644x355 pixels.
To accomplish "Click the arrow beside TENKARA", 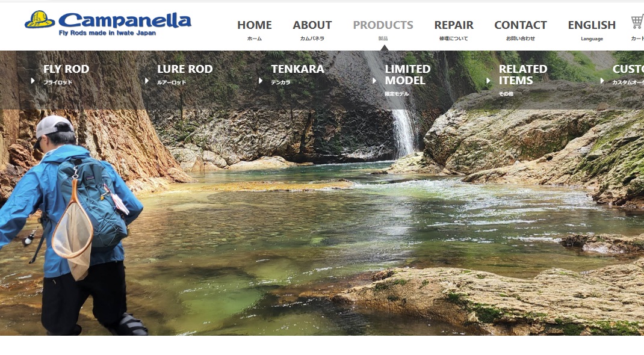I will pos(261,81).
